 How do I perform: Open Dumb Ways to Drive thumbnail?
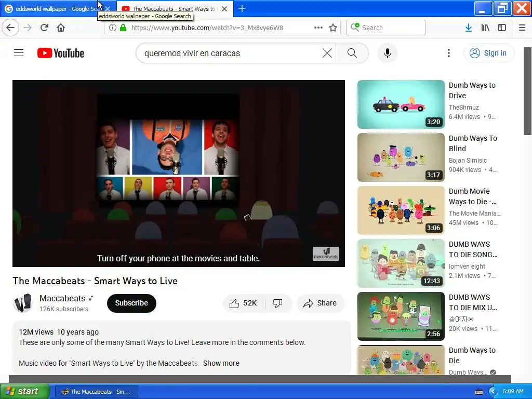click(x=401, y=104)
